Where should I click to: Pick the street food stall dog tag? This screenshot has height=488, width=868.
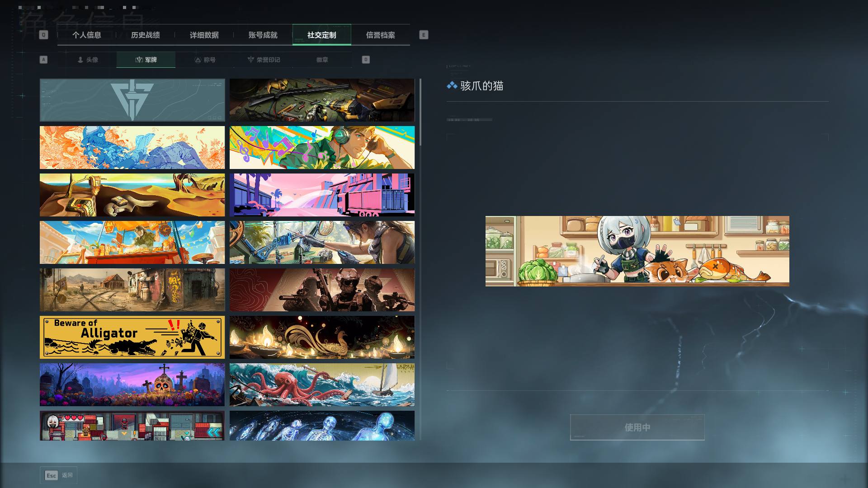[132, 242]
